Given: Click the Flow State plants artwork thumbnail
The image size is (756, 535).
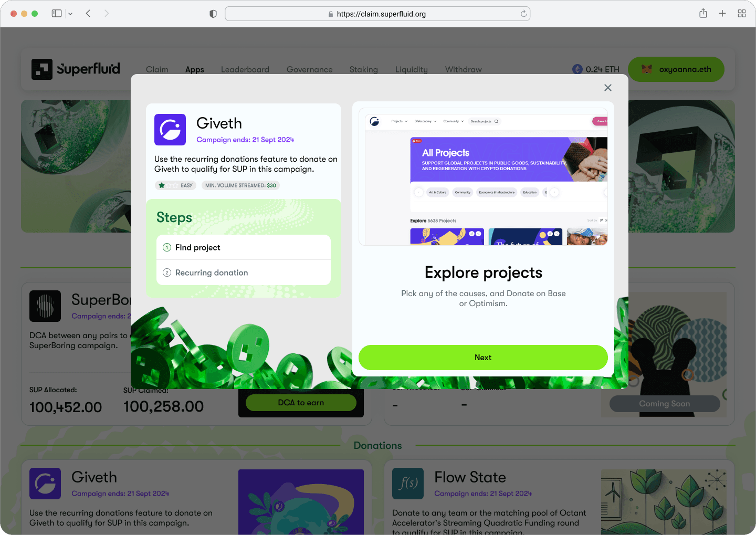Looking at the screenshot, I should coord(664,502).
